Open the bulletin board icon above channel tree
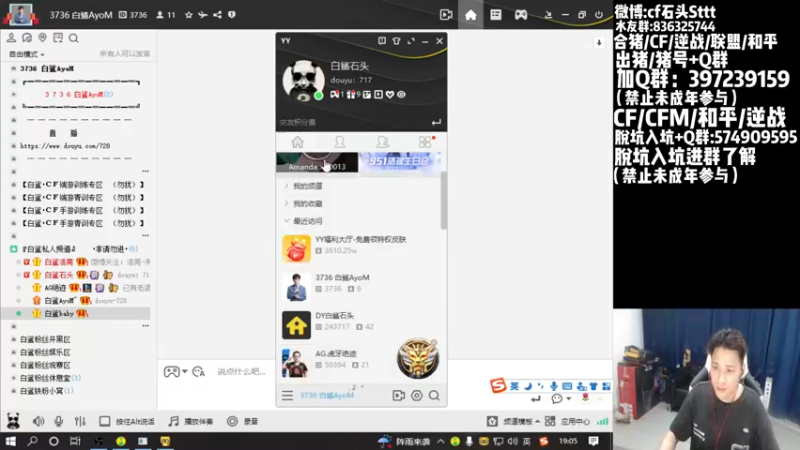Viewport: 800px width, 450px height. pyautogui.click(x=58, y=38)
